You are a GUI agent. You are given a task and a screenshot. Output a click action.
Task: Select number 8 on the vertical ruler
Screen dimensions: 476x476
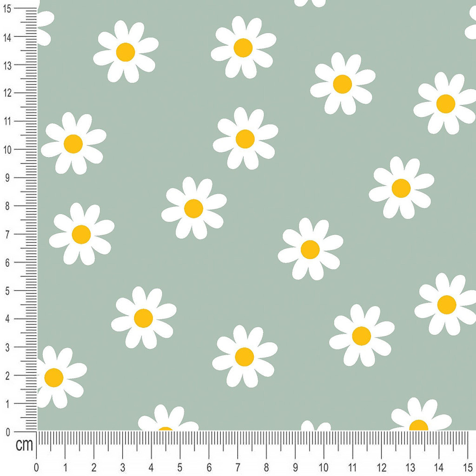pyautogui.click(x=7, y=206)
